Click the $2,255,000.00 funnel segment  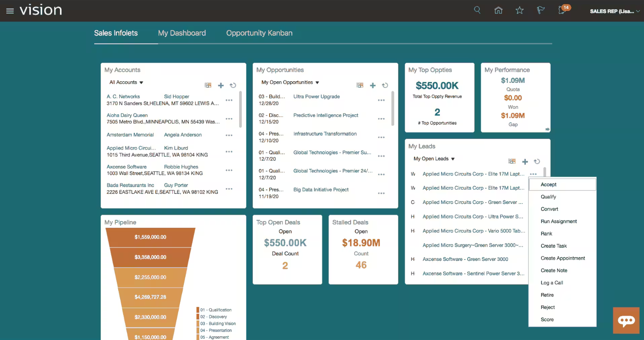(150, 277)
